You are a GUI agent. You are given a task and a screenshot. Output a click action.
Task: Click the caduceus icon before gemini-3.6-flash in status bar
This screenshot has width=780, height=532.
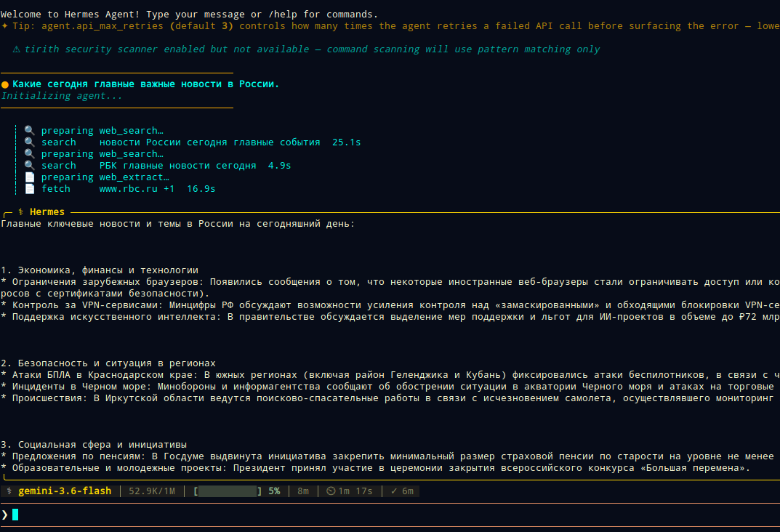(9, 491)
